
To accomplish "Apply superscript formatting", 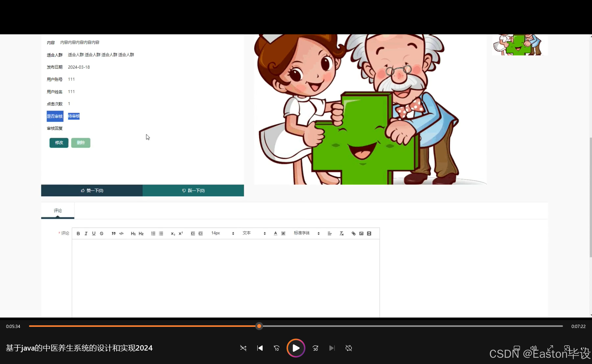I will 181,234.
